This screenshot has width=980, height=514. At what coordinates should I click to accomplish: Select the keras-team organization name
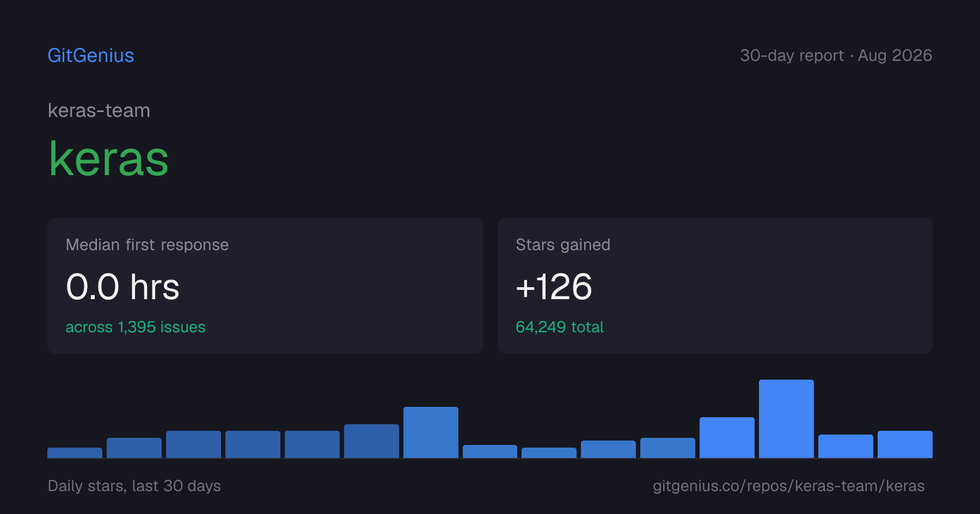pyautogui.click(x=99, y=110)
